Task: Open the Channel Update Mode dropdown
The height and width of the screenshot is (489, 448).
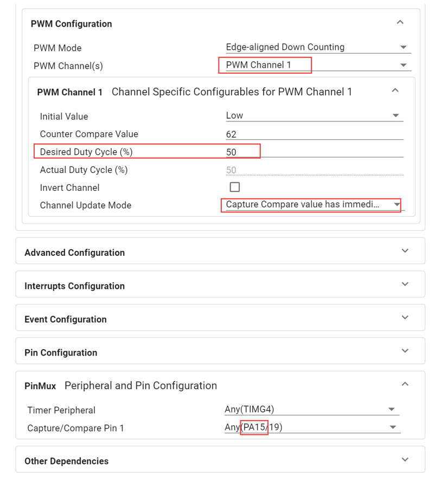Action: 315,204
